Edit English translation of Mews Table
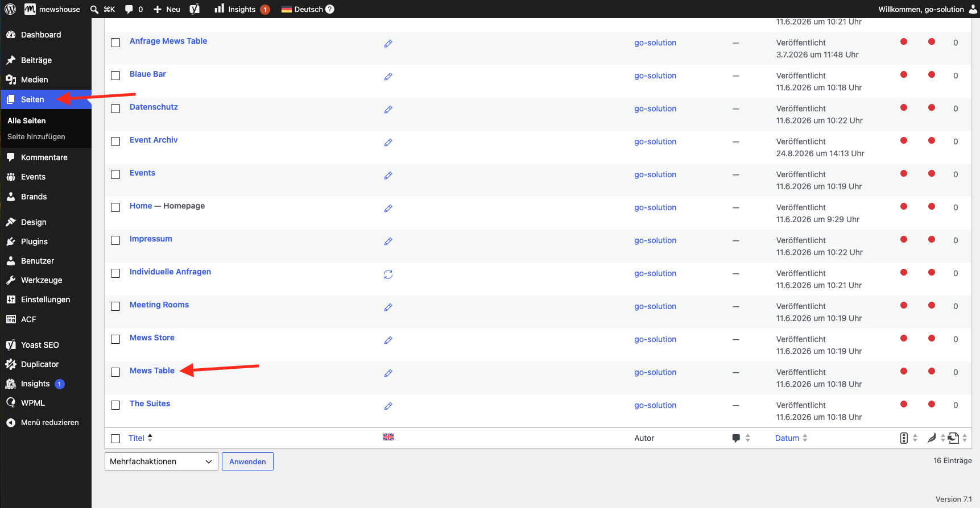The width and height of the screenshot is (980, 508). (388, 373)
